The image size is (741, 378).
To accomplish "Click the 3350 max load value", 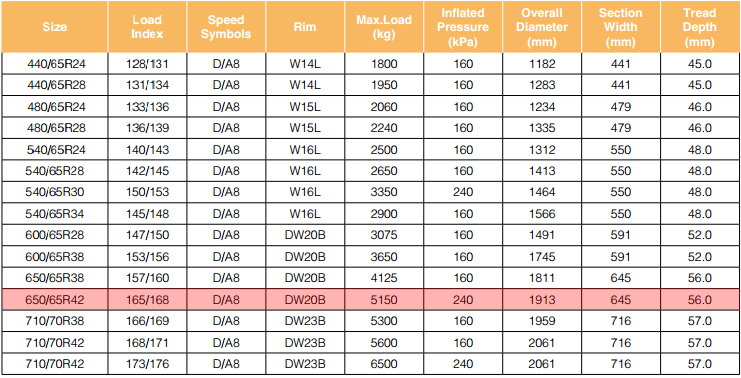I will (384, 192).
